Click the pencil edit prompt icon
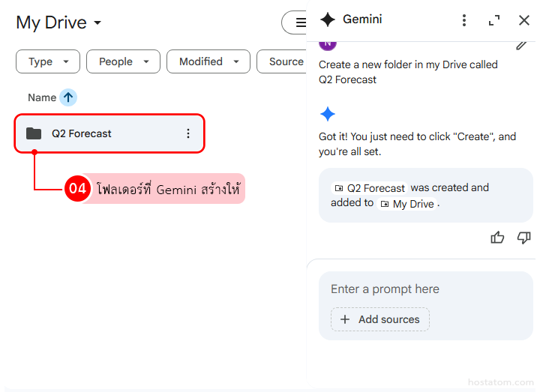Viewport: 540px width, 392px height. (522, 44)
